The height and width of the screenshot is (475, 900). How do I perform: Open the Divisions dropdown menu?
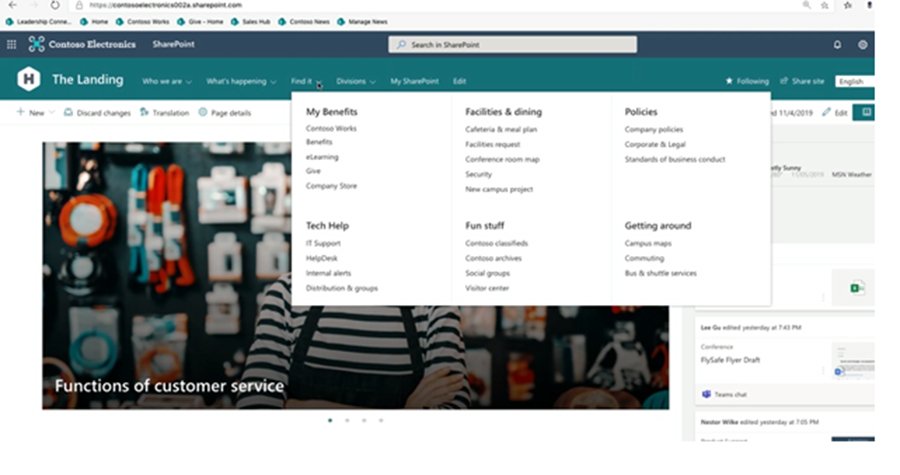coord(355,81)
